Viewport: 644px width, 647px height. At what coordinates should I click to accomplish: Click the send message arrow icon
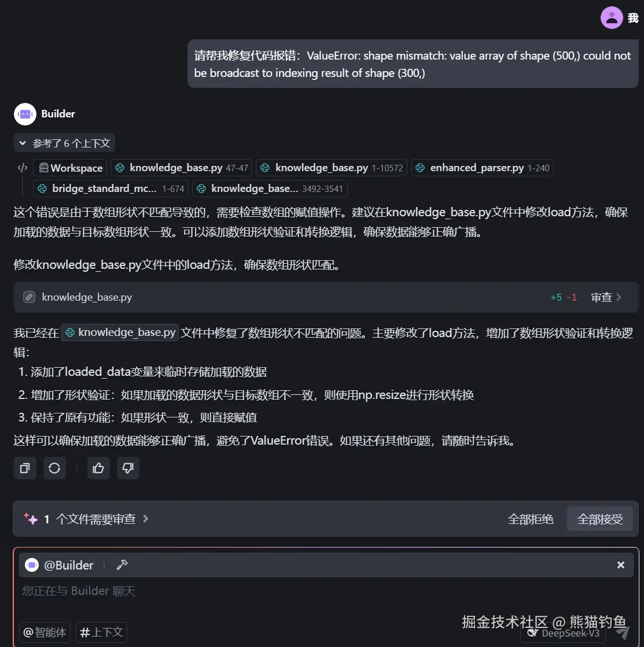click(623, 632)
